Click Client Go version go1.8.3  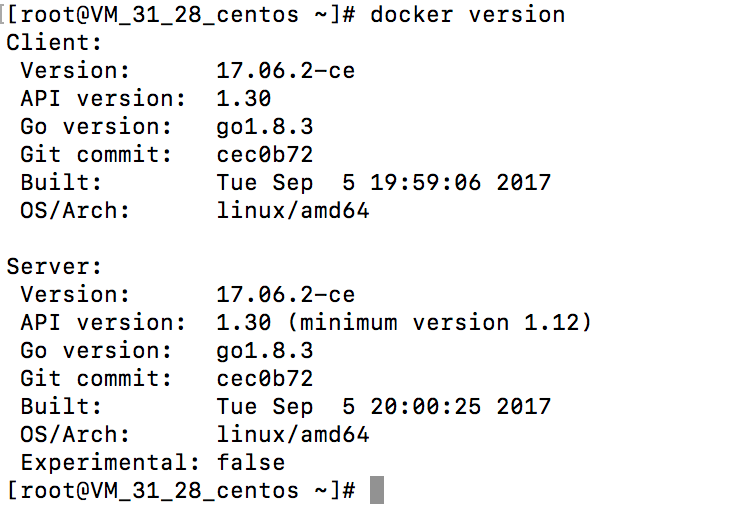point(265,127)
